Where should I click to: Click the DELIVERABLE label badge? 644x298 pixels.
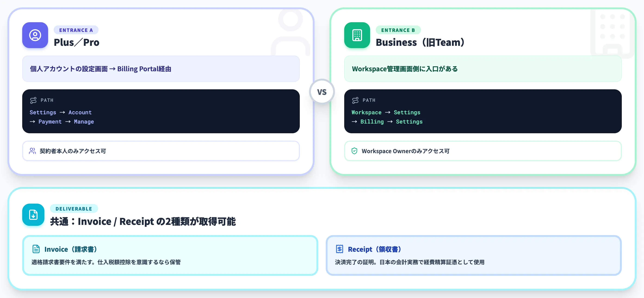74,208
